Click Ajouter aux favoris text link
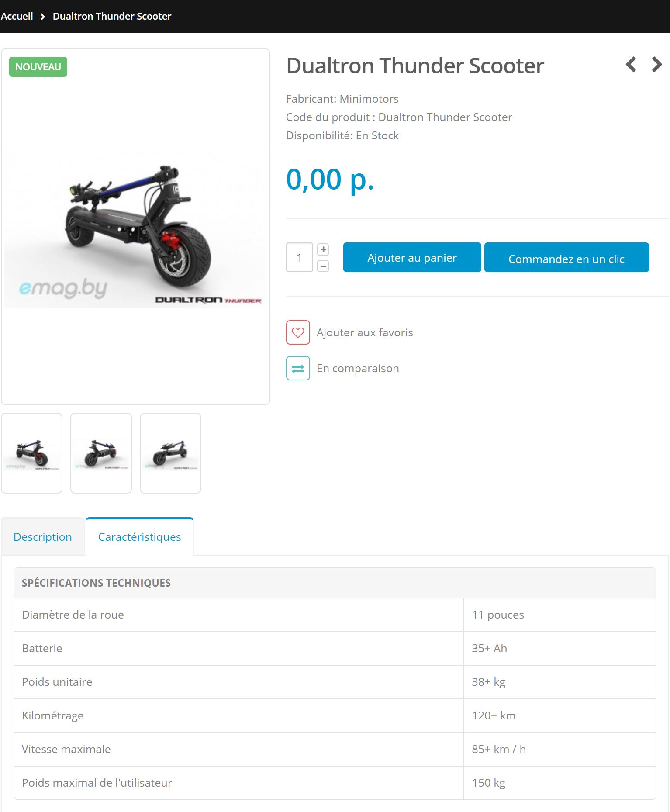Image resolution: width=670 pixels, height=812 pixels. (x=365, y=332)
